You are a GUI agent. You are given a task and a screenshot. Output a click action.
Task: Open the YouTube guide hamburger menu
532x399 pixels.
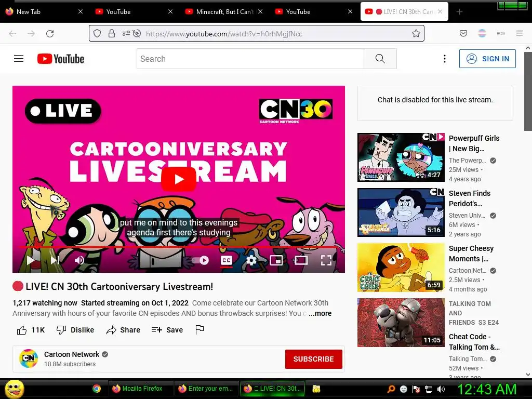pos(19,59)
